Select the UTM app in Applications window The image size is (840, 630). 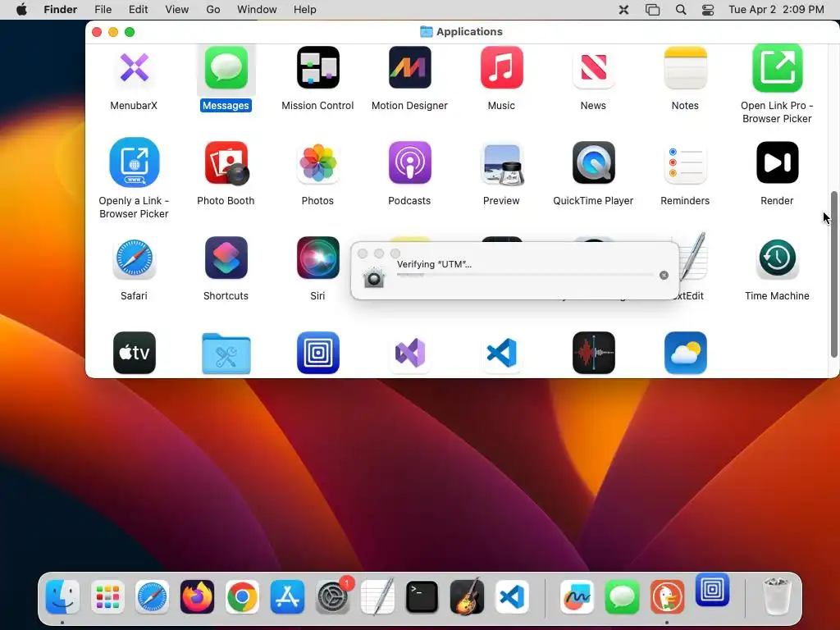coord(318,353)
